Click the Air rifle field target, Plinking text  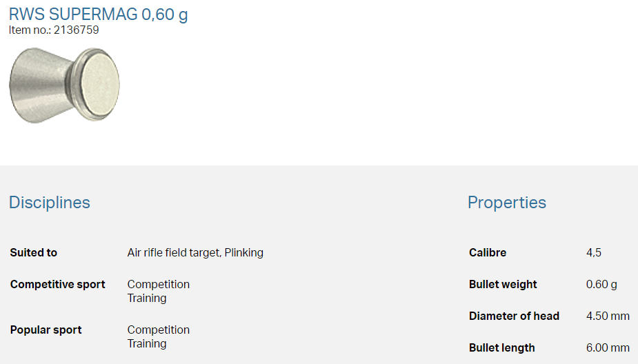click(x=195, y=253)
